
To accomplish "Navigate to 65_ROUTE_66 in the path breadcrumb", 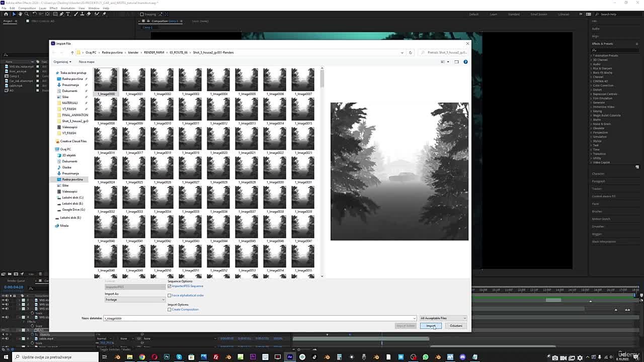I will point(179,52).
